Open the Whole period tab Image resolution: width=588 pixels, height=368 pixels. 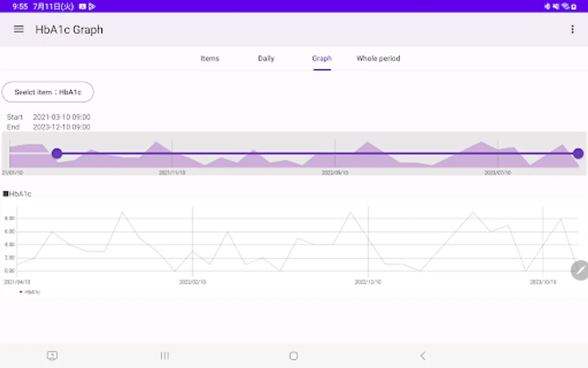[378, 58]
